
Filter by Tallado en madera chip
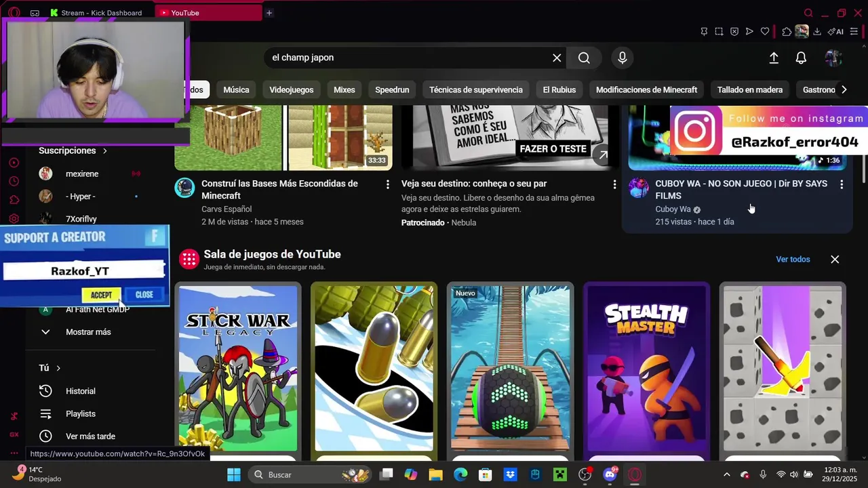pyautogui.click(x=750, y=89)
